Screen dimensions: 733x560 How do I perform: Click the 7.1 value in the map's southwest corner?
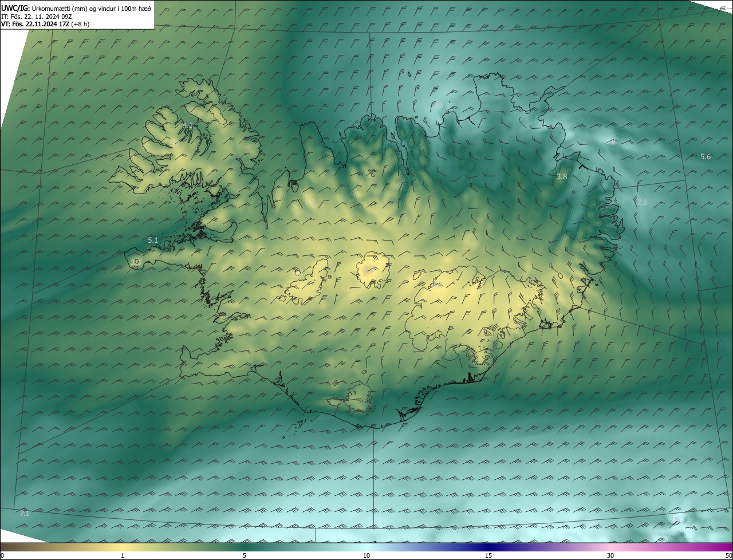coord(25,514)
